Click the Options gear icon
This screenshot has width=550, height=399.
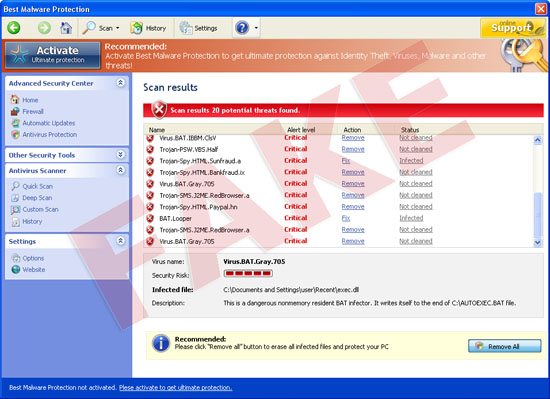[x=16, y=258]
